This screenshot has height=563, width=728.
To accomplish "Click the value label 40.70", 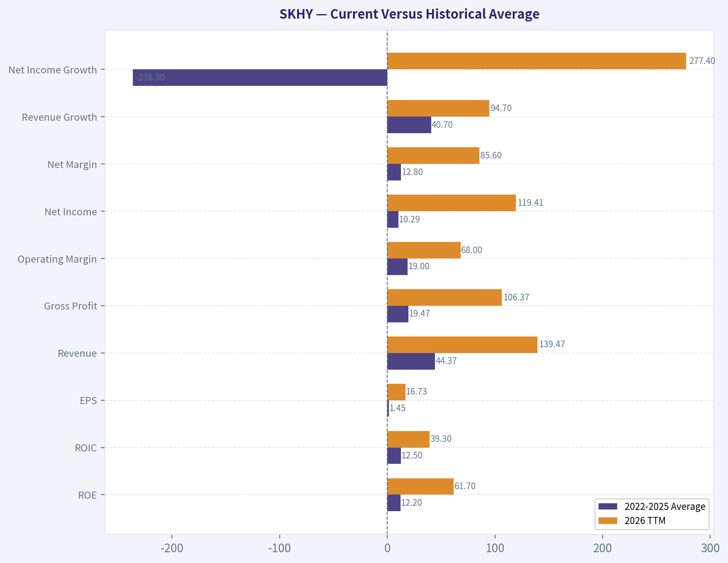I will pyautogui.click(x=442, y=124).
